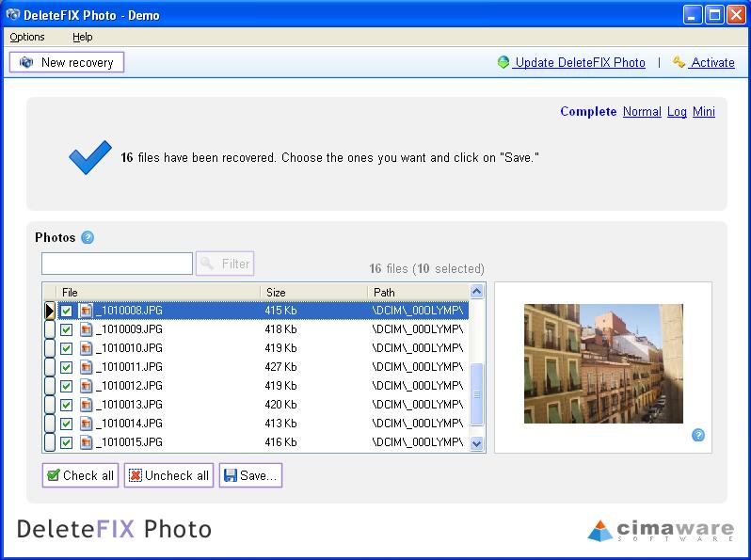751x560 pixels.
Task: Uncheck the _1010010.JPG checkbox
Action: click(x=67, y=348)
